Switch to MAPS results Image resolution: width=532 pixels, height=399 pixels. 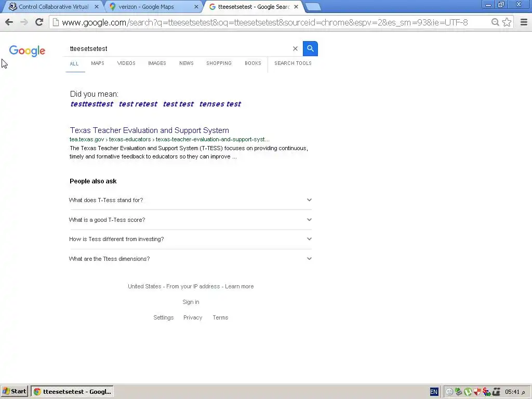(98, 63)
